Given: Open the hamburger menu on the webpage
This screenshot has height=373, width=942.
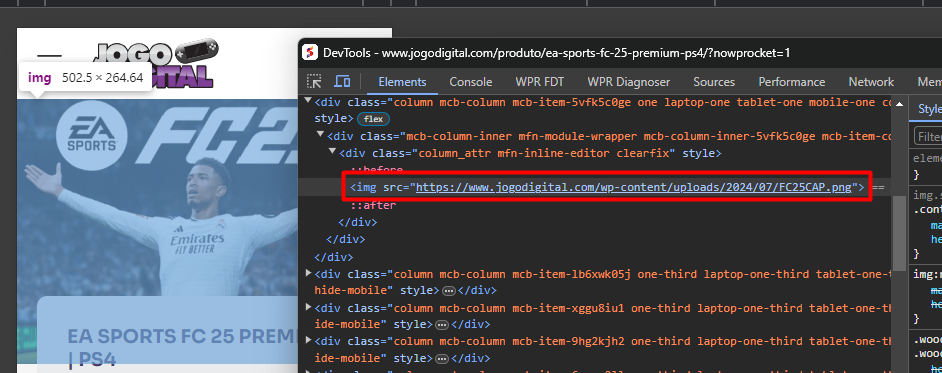Looking at the screenshot, I should point(49,56).
